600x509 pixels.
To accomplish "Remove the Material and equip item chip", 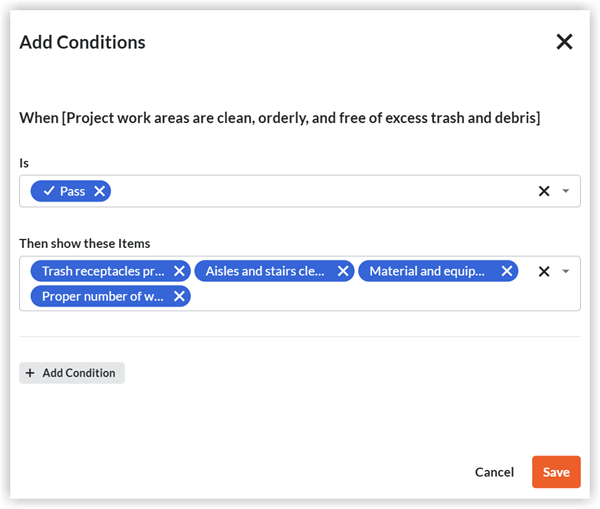I will pyautogui.click(x=507, y=271).
